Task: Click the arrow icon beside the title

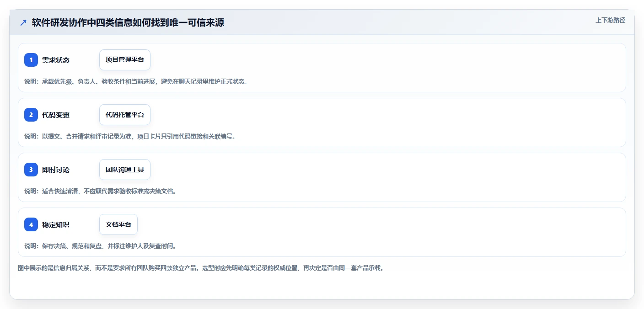Action: [23, 22]
